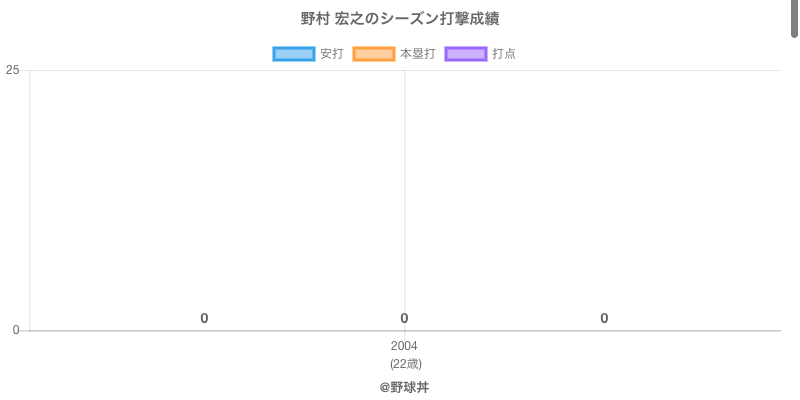Click the (22歳) age label
The width and height of the screenshot is (800, 400).
[405, 363]
